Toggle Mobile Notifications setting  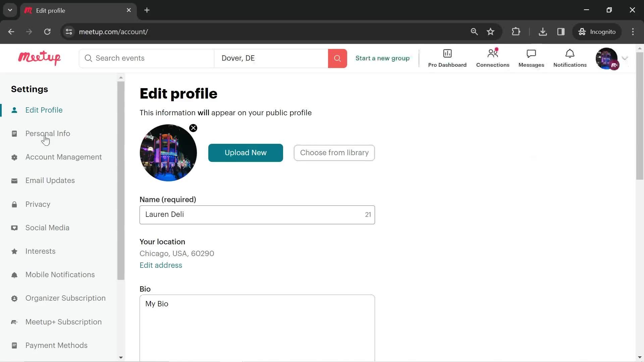pyautogui.click(x=60, y=275)
